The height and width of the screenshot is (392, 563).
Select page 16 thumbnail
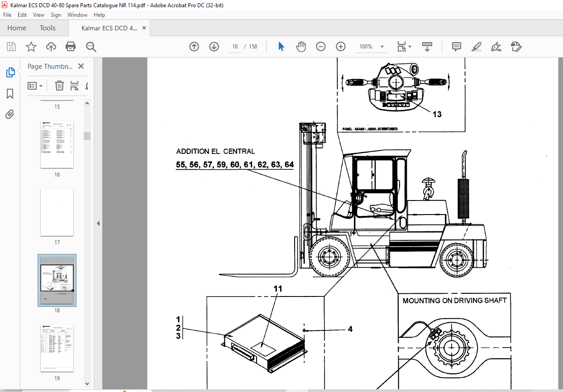point(57,145)
